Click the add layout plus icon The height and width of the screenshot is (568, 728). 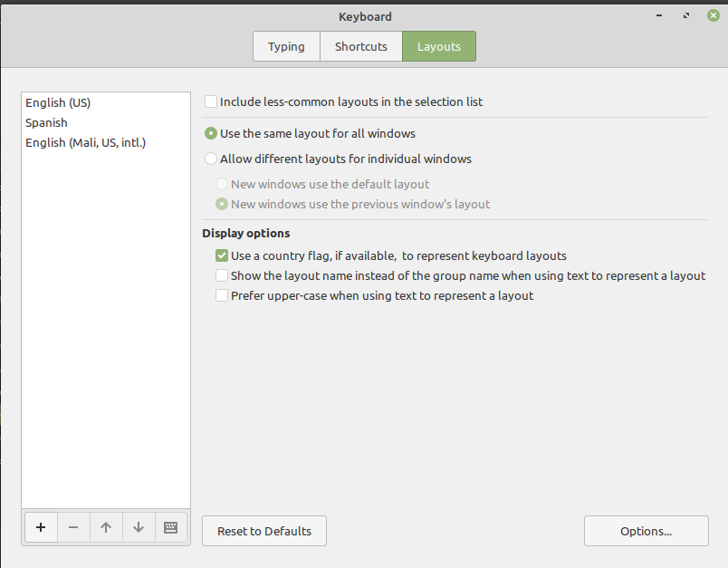[41, 527]
